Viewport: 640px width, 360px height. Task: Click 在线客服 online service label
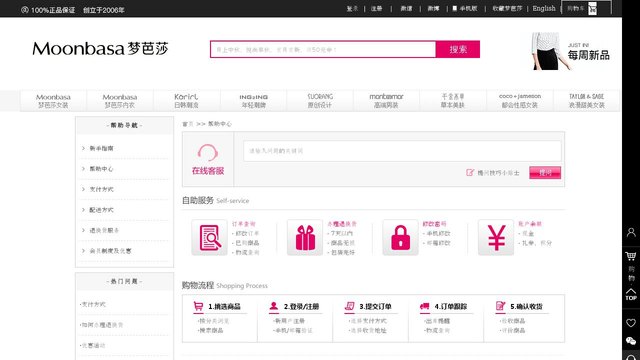(208, 171)
